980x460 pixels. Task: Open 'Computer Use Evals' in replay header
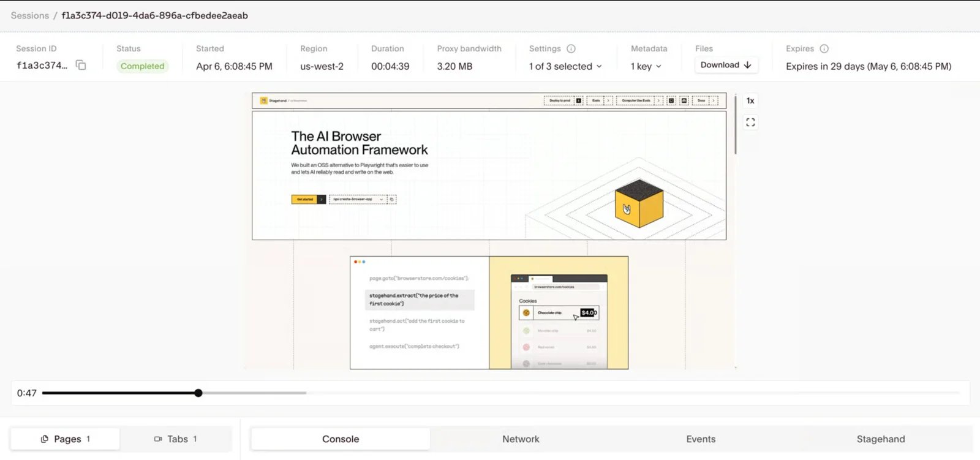click(639, 100)
